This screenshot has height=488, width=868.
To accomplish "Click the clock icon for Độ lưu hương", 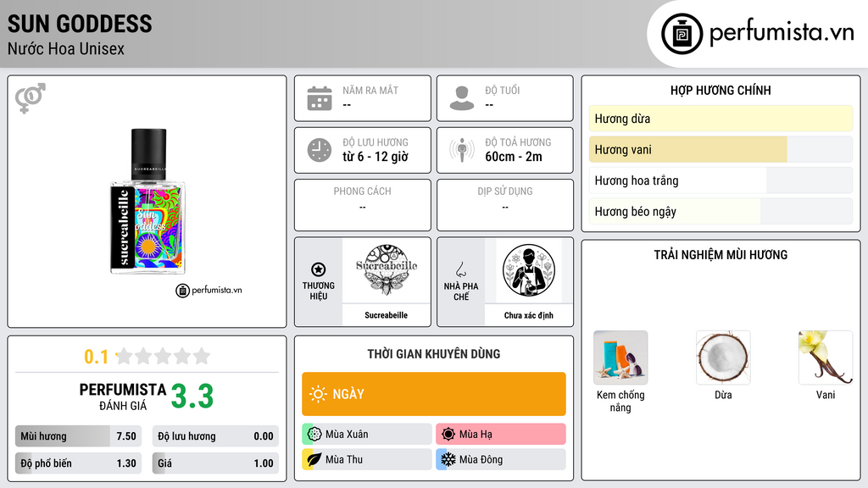I will pyautogui.click(x=320, y=150).
